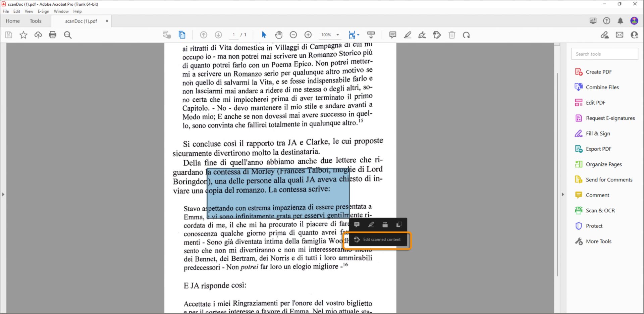This screenshot has height=314, width=644.
Task: Select the Hand tool in the toolbar
Action: (278, 35)
